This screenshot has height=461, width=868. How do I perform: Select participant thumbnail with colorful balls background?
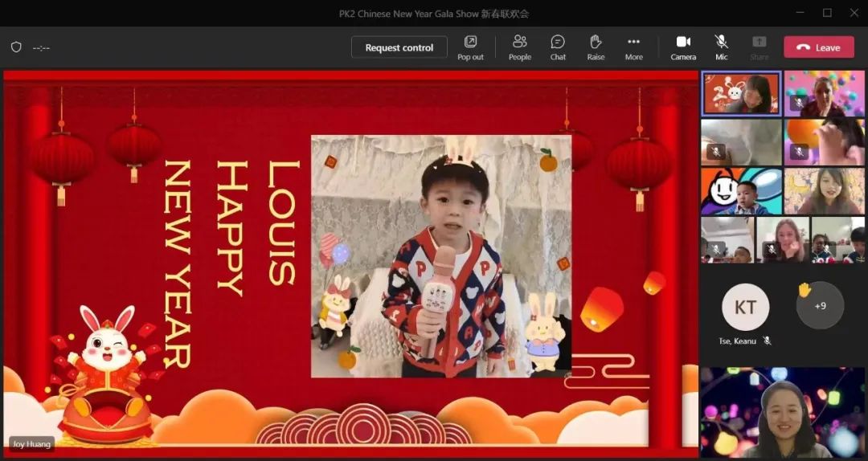pos(824,93)
